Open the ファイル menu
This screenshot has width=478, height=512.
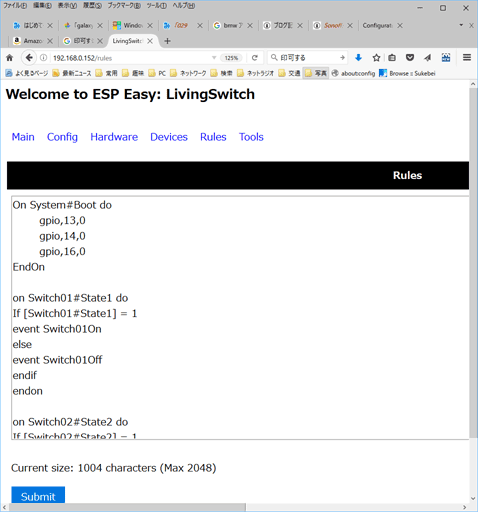click(15, 6)
